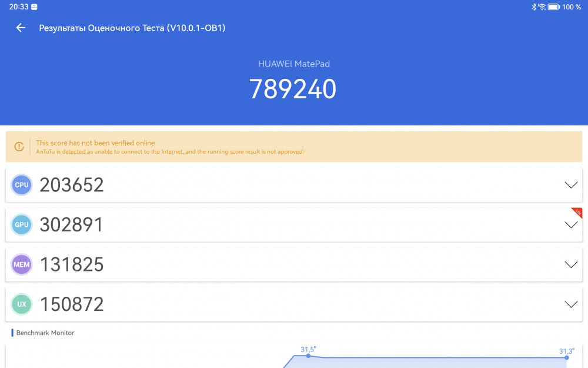This screenshot has height=368, width=588.
Task: Tap the Bluetooth status icon
Action: (534, 6)
